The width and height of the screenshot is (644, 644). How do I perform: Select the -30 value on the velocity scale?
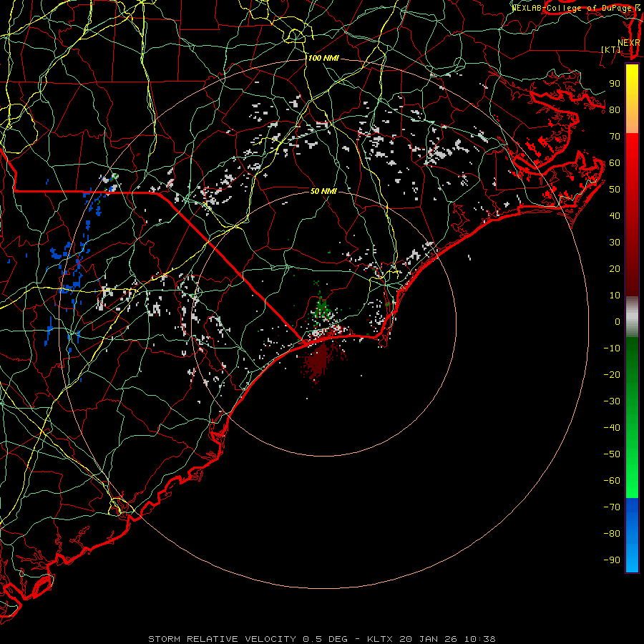click(x=612, y=401)
